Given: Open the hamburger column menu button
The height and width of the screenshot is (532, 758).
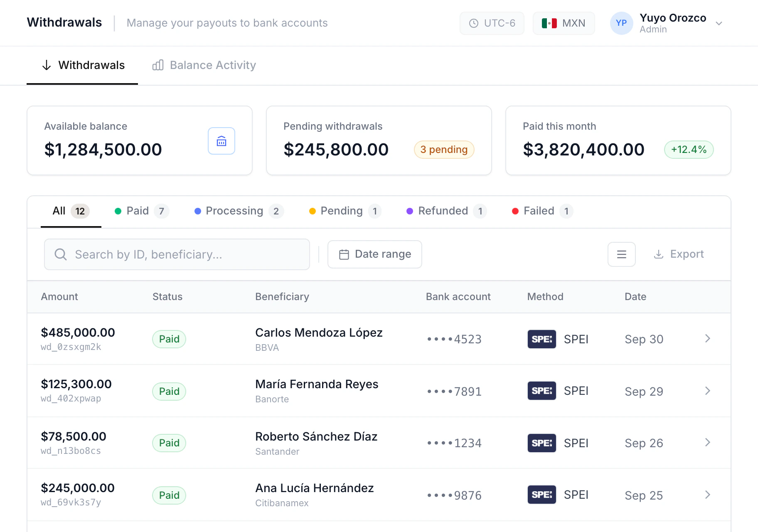Looking at the screenshot, I should coord(621,254).
